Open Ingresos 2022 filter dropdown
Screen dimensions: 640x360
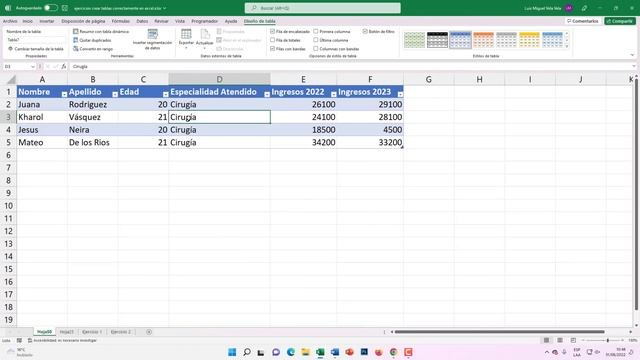333,94
